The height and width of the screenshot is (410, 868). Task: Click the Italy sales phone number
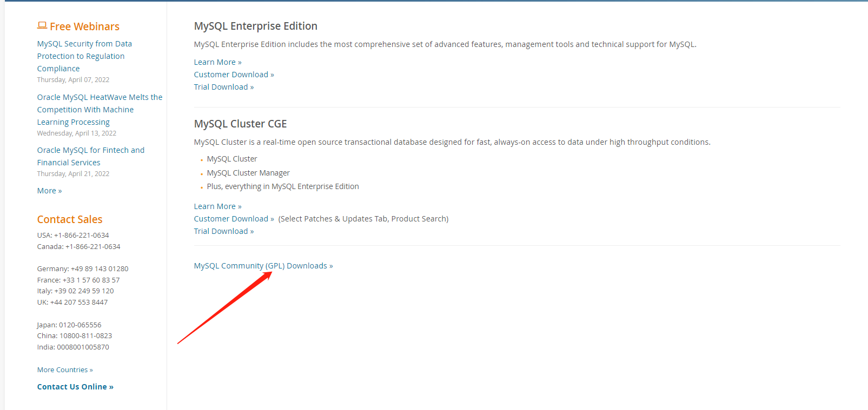84,291
